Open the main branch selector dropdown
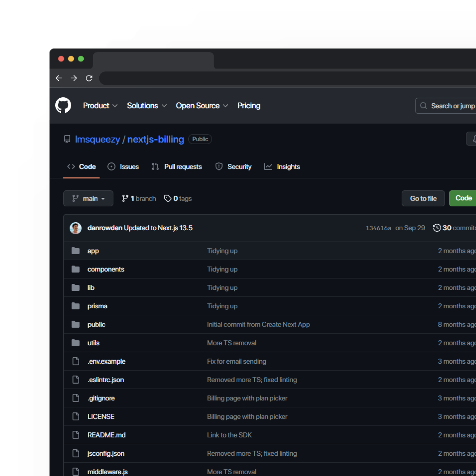The width and height of the screenshot is (476, 476). (88, 198)
